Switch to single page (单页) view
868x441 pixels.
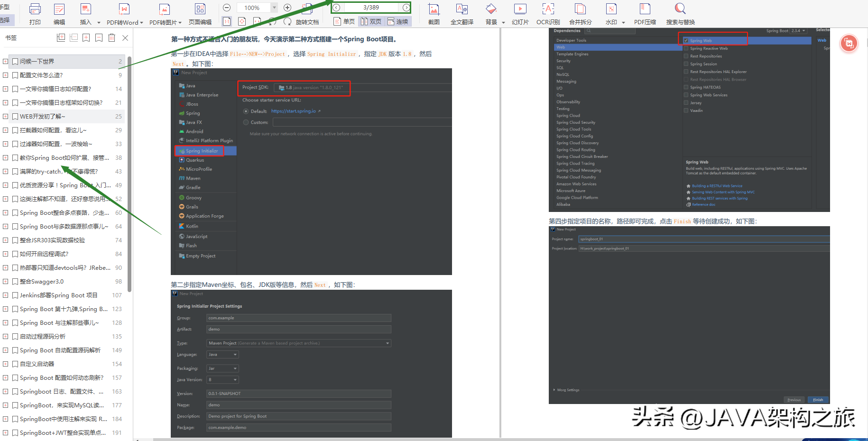(x=344, y=21)
